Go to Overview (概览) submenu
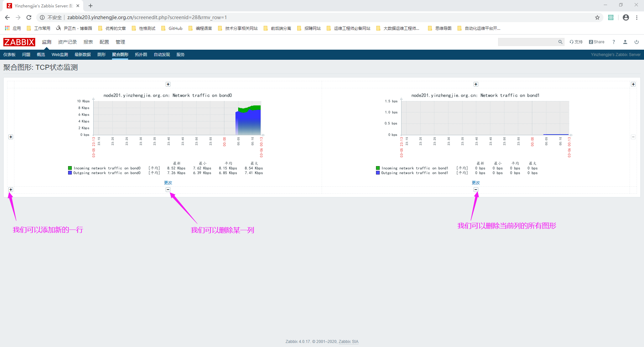The height and width of the screenshot is (347, 644). click(x=41, y=55)
